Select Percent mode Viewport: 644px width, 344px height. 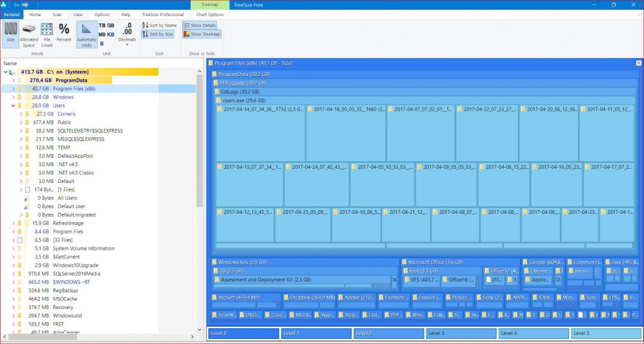[x=64, y=33]
